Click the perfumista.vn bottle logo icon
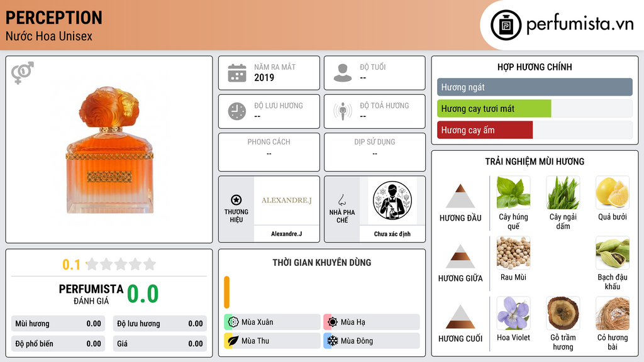This screenshot has height=362, width=644. pyautogui.click(x=506, y=25)
